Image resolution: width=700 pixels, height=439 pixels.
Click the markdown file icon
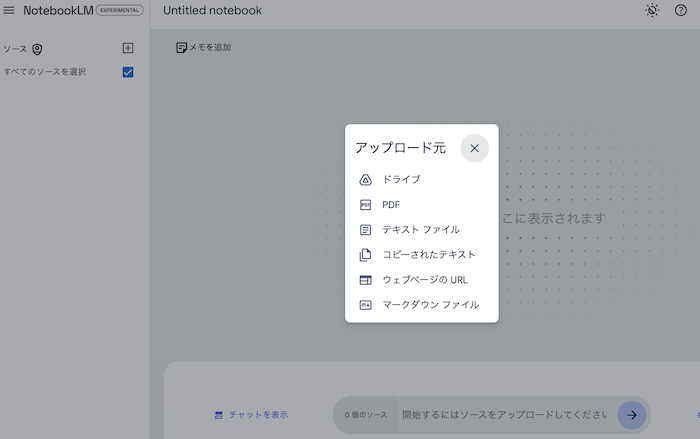[x=365, y=305]
